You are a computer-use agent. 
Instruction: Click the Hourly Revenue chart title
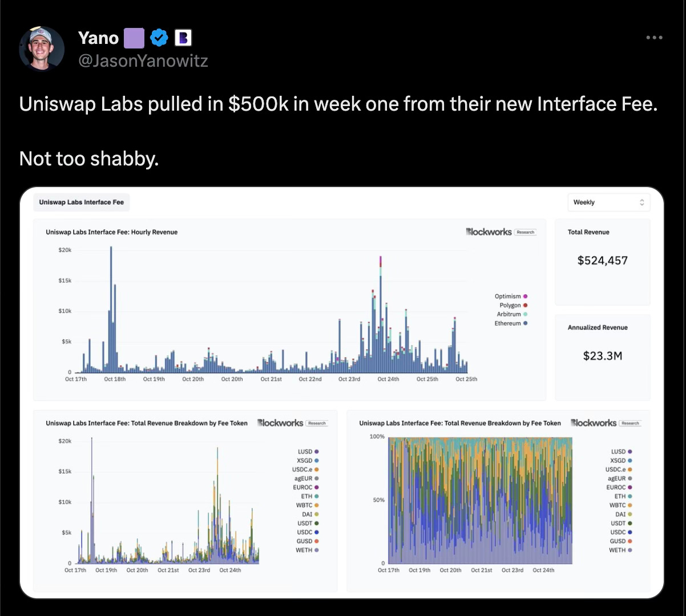[x=112, y=232]
